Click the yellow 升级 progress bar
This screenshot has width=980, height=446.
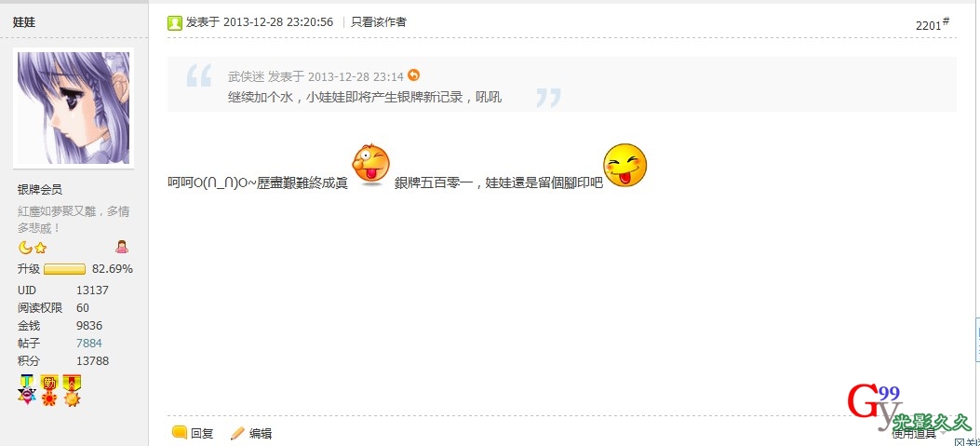64,269
